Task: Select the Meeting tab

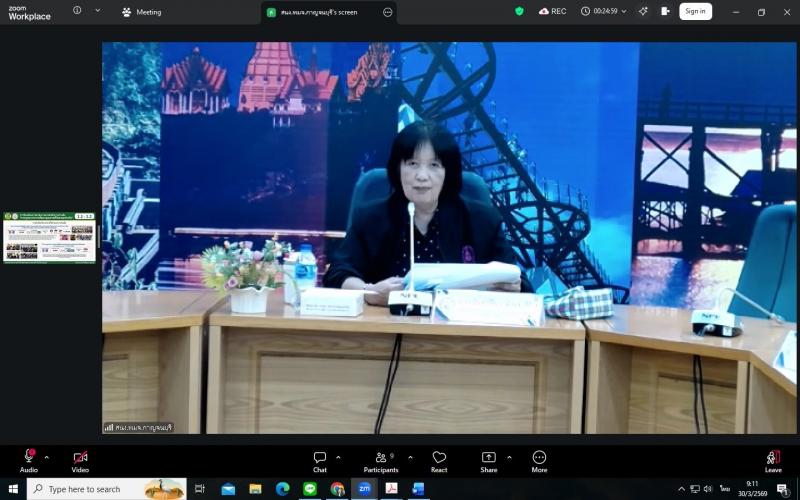Action: click(x=142, y=12)
